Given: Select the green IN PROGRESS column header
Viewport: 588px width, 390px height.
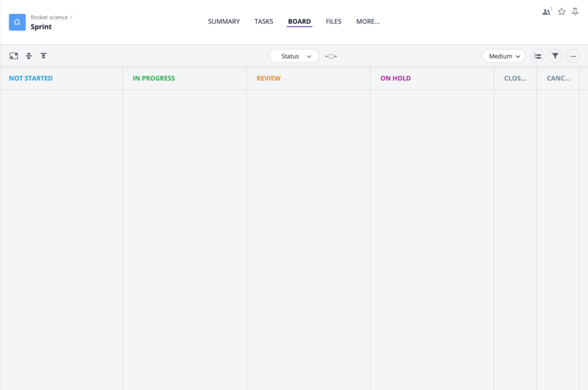Looking at the screenshot, I should coord(153,78).
